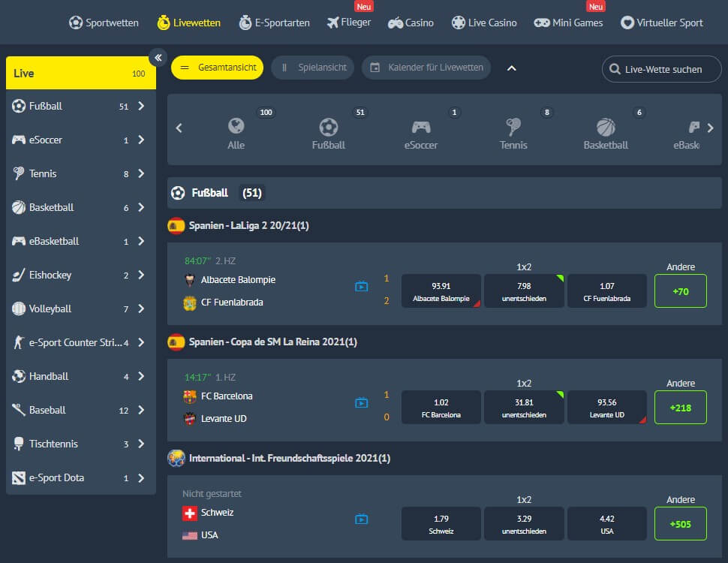728x563 pixels.
Task: Select the Live category in sidebar
Action: (81, 73)
